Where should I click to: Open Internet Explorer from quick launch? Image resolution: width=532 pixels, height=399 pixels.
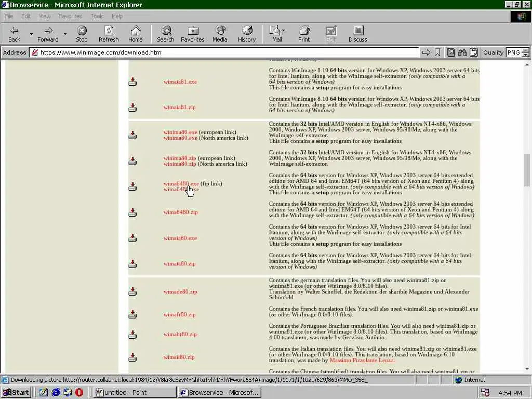[56, 392]
